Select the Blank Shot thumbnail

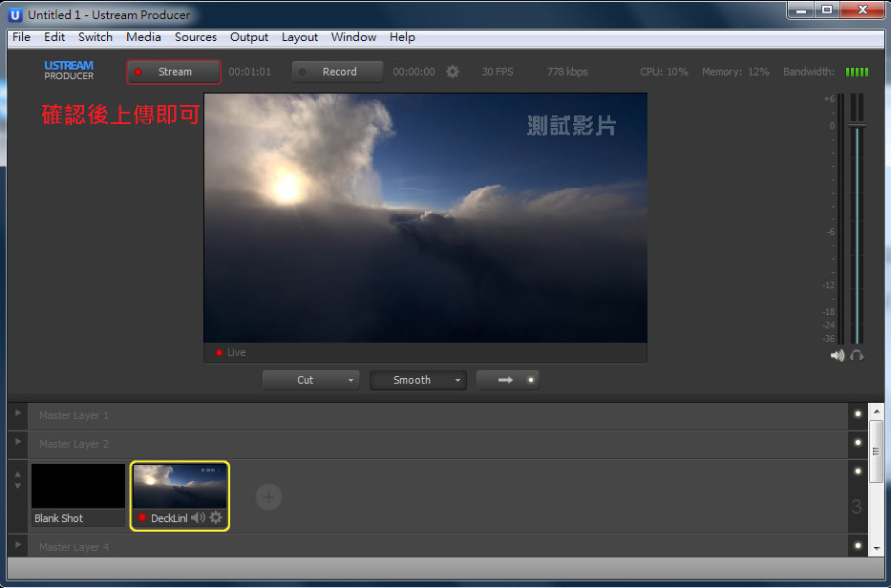tap(78, 487)
